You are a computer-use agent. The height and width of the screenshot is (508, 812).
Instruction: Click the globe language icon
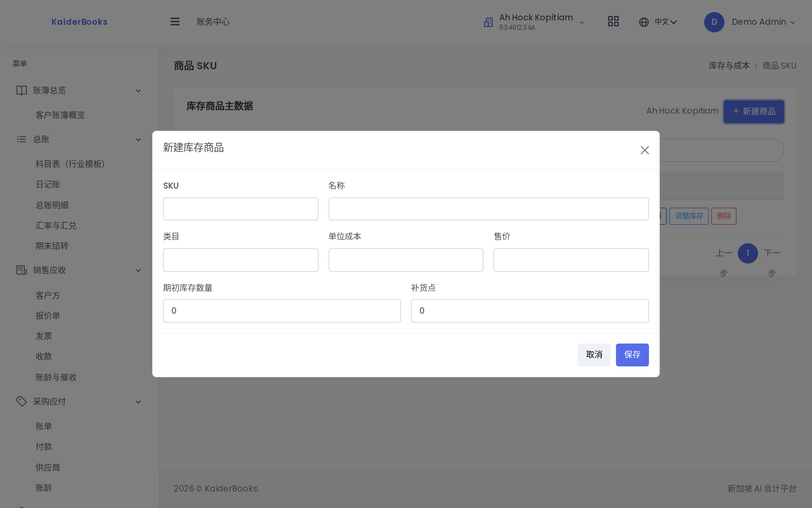(644, 22)
